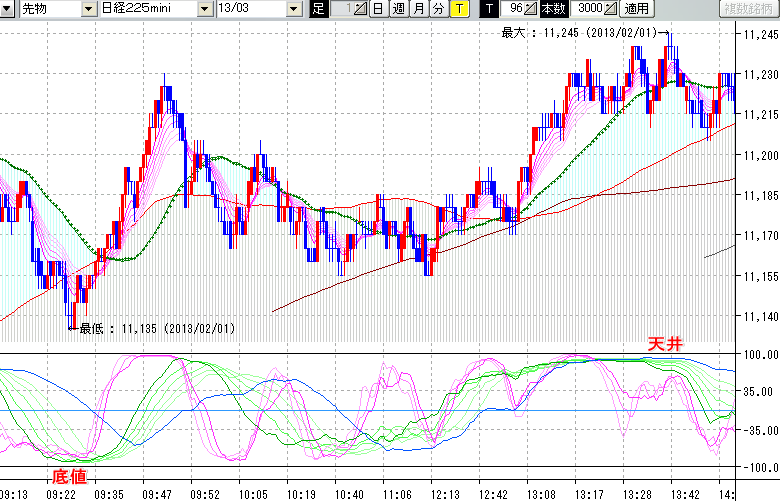Click the bar count field showing 3000
This screenshot has width=780, height=501.
[x=585, y=9]
